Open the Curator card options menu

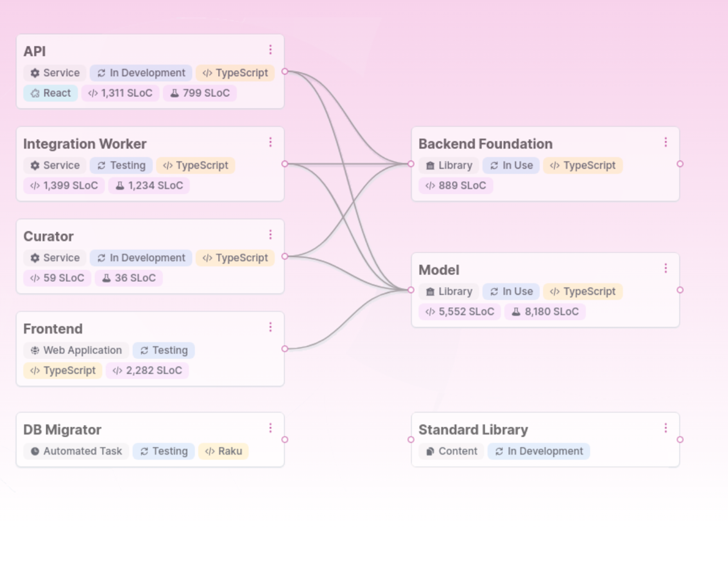tap(270, 234)
